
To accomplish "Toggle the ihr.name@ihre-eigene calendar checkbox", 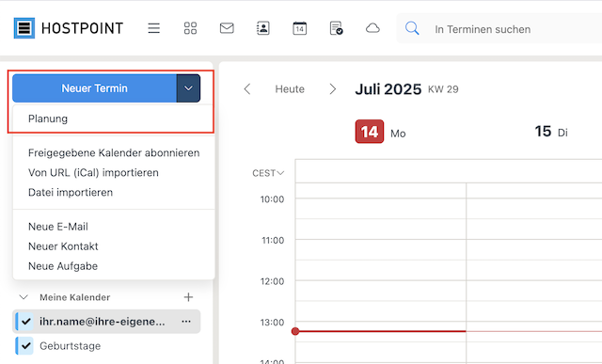I will click(26, 322).
